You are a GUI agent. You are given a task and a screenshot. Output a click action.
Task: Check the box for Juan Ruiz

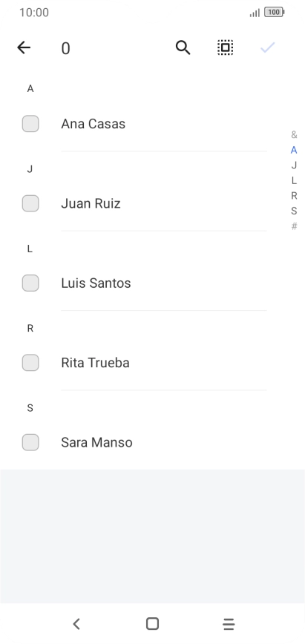[x=30, y=203]
